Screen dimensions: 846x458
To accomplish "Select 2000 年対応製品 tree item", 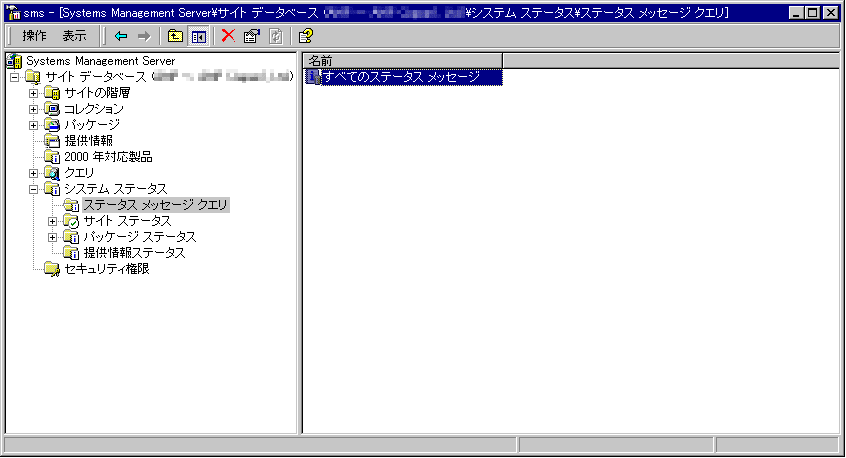I will (x=108, y=157).
